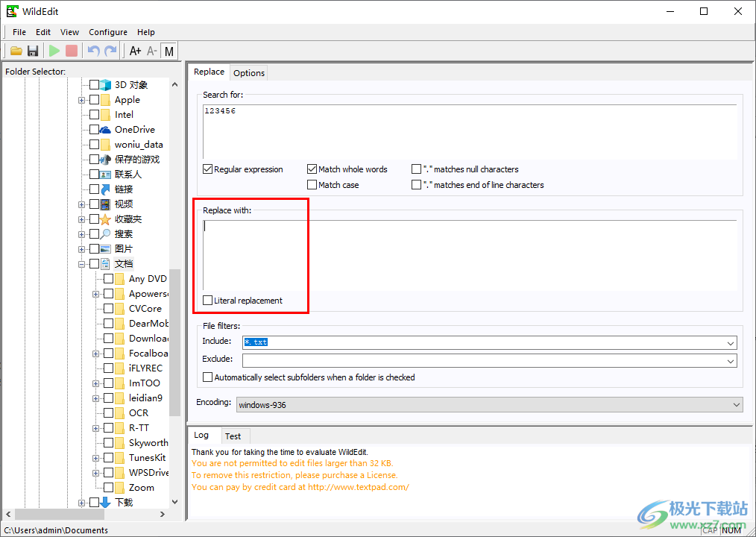Open the Encoding windows-936 dropdown

coord(736,405)
